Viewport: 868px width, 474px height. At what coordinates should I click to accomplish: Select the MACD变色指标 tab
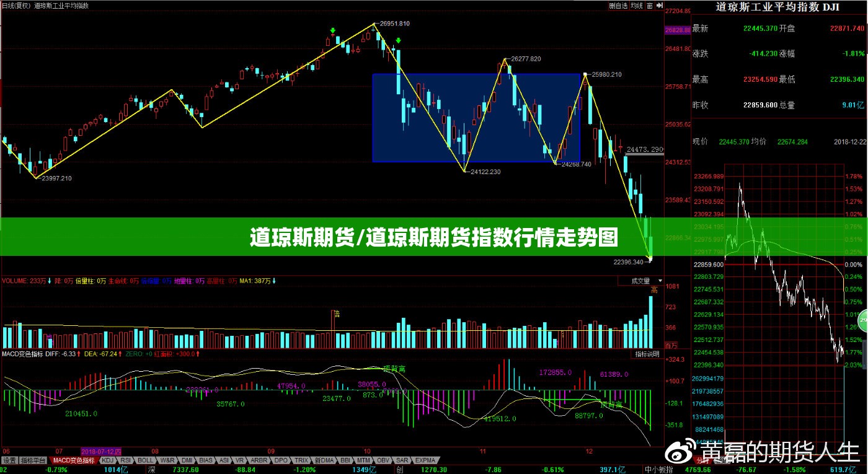click(74, 460)
